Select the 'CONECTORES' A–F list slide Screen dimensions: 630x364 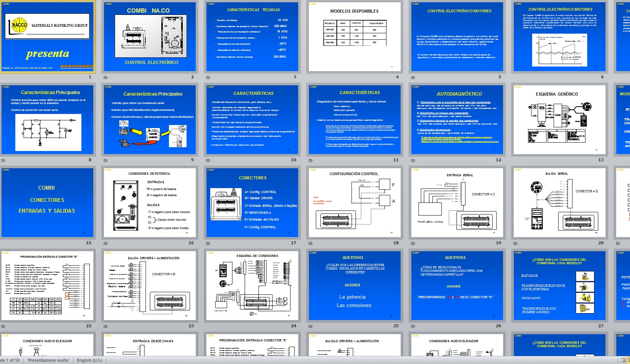[252, 203]
